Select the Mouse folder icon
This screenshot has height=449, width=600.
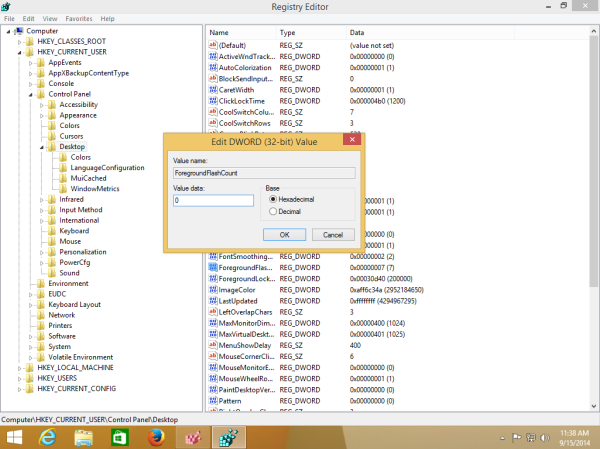point(52,242)
